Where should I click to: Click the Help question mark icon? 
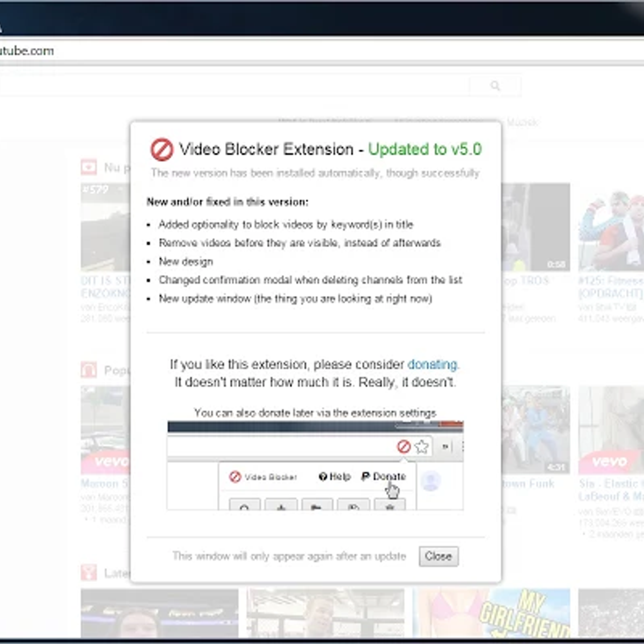323,477
